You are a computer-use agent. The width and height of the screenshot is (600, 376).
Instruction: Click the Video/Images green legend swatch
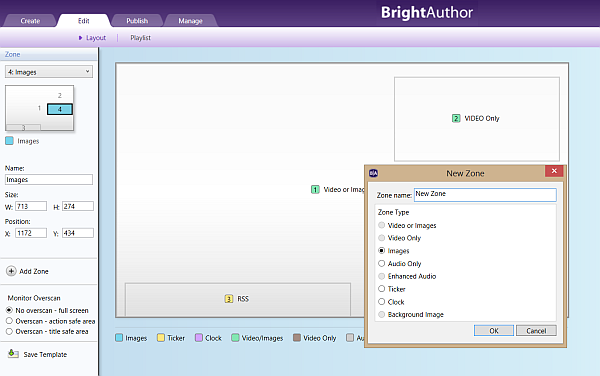tap(235, 338)
